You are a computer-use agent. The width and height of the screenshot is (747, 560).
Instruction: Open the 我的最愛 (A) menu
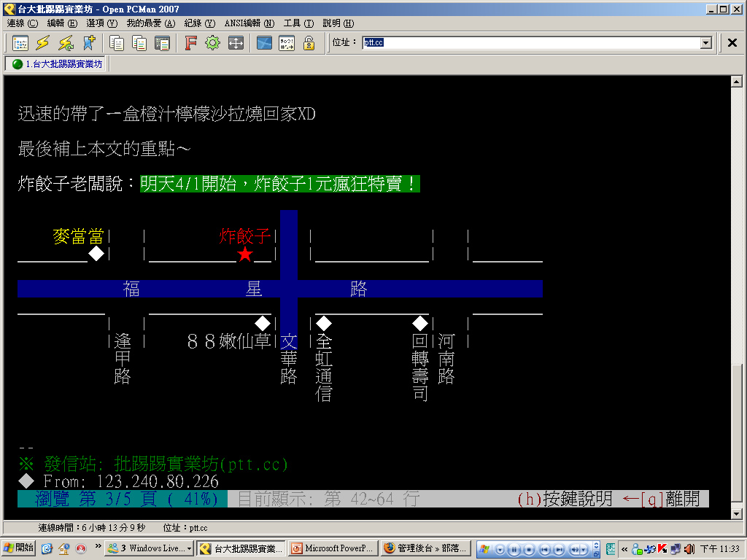click(150, 23)
